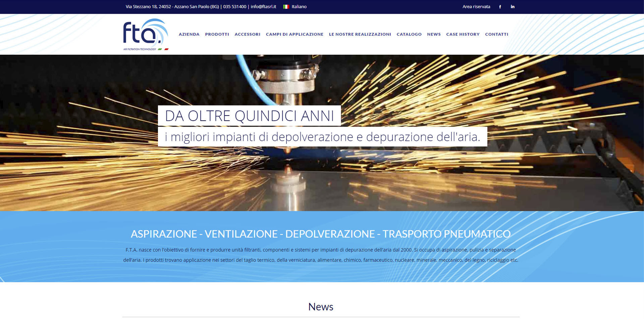Open the Azienda menu
The height and width of the screenshot is (319, 644).
click(189, 34)
